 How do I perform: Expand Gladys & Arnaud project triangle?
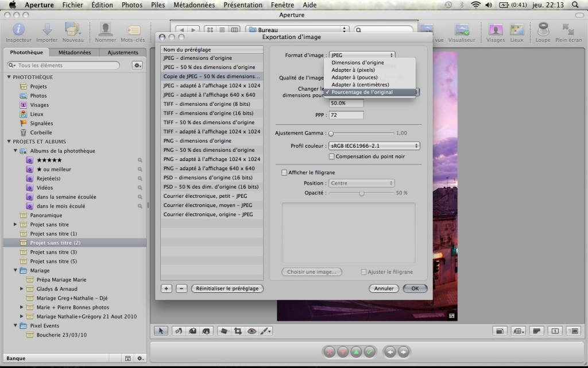coord(22,289)
